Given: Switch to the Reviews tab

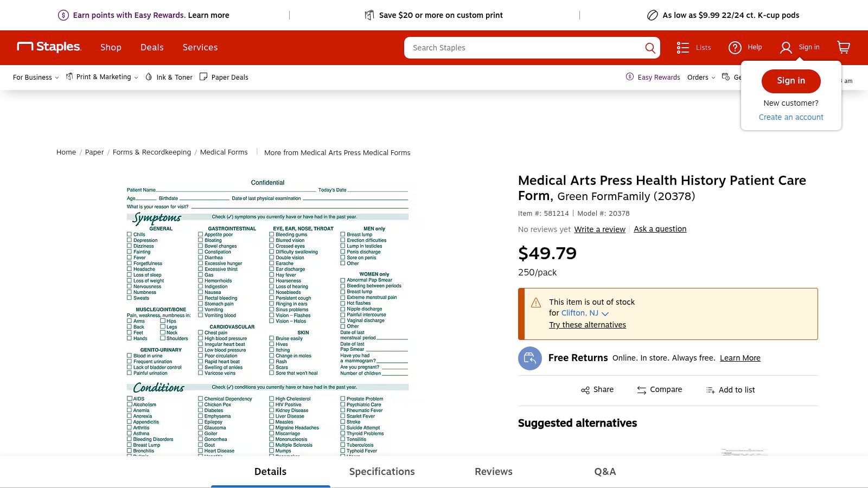Looking at the screenshot, I should click(x=494, y=472).
